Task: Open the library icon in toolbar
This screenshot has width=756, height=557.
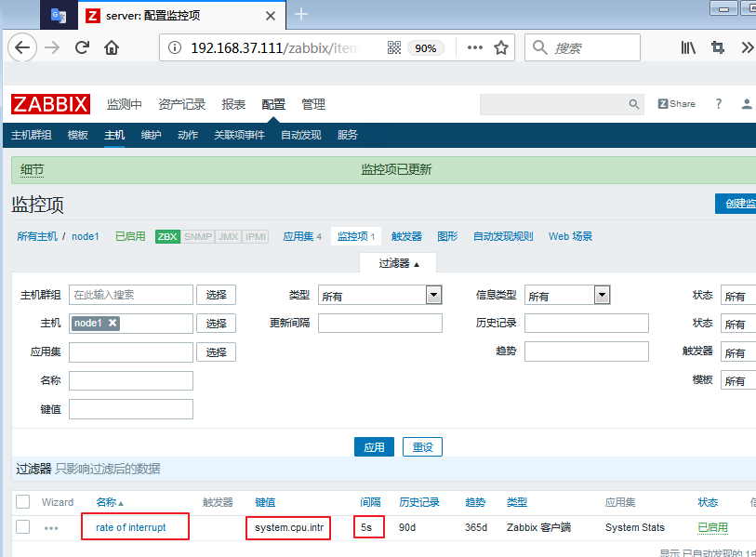Action: pyautogui.click(x=688, y=47)
